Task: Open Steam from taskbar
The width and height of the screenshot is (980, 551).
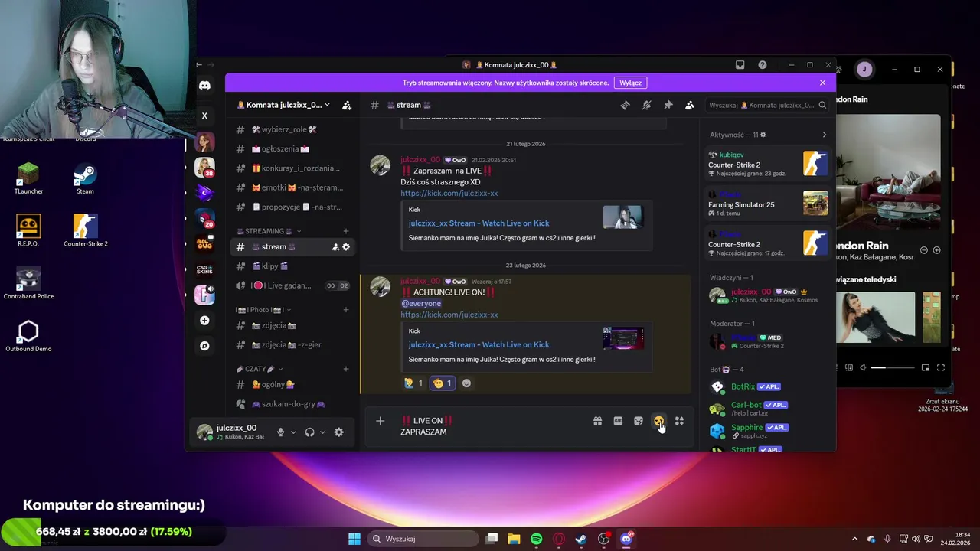Action: click(581, 539)
